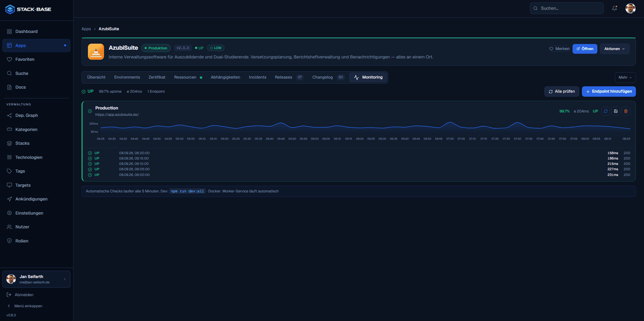Switch to the Übersicht tab

[x=96, y=77]
